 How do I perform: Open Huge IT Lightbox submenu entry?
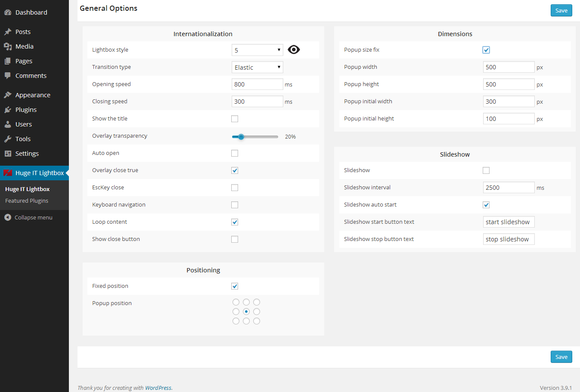click(x=28, y=189)
